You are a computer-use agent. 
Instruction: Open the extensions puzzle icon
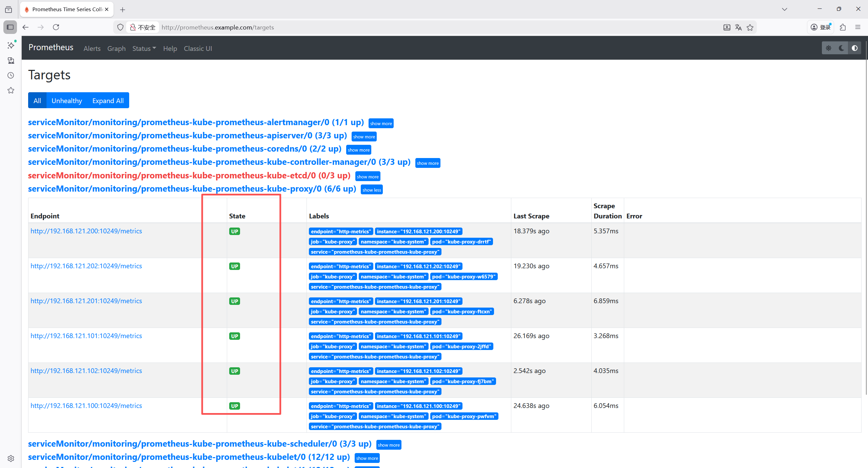coord(843,27)
